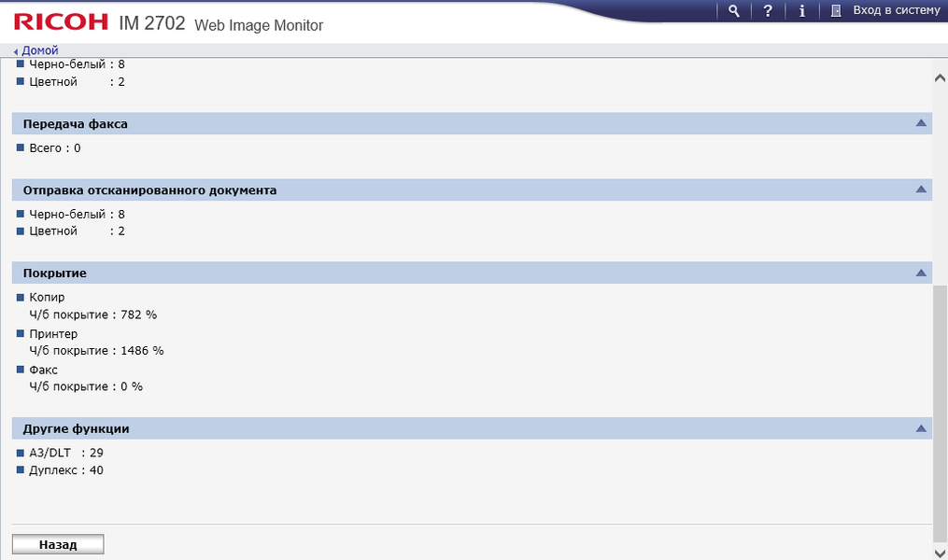
Task: Click the information "i" icon
Action: pyautogui.click(x=802, y=10)
